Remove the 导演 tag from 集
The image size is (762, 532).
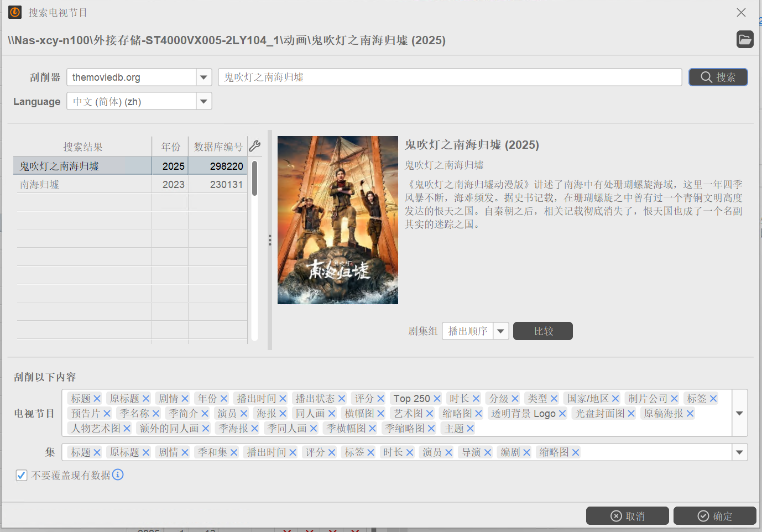pyautogui.click(x=488, y=452)
